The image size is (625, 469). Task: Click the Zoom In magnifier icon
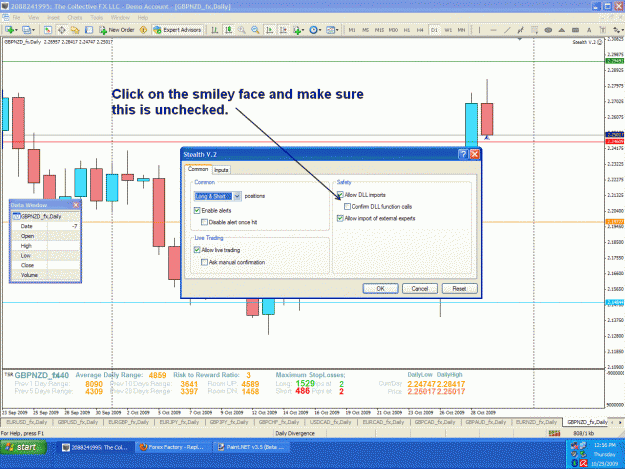coord(242,30)
